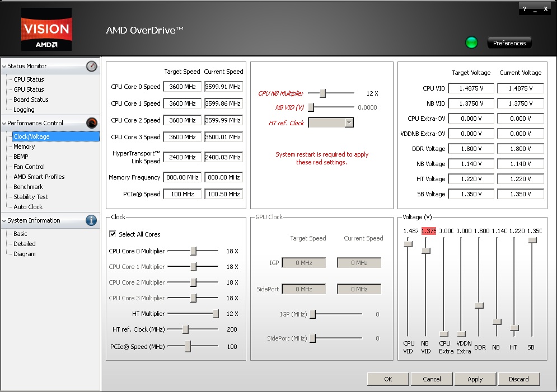Toggle the Select All Cores checkbox
Viewport: 557px width, 392px height.
click(113, 234)
